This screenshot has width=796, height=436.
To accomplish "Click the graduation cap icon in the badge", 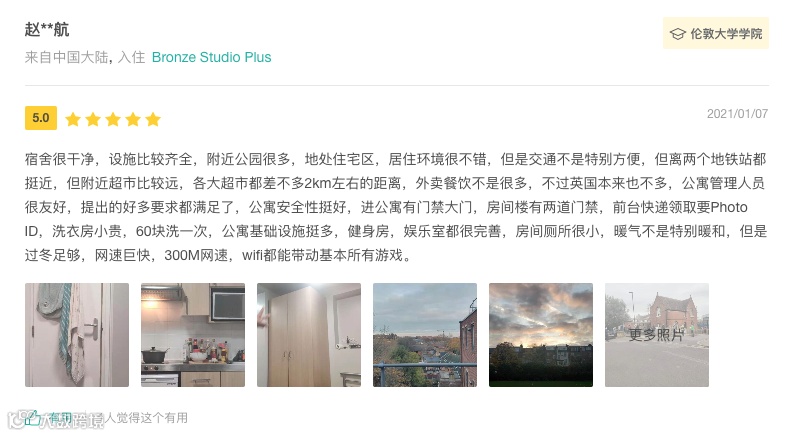I will pos(678,33).
